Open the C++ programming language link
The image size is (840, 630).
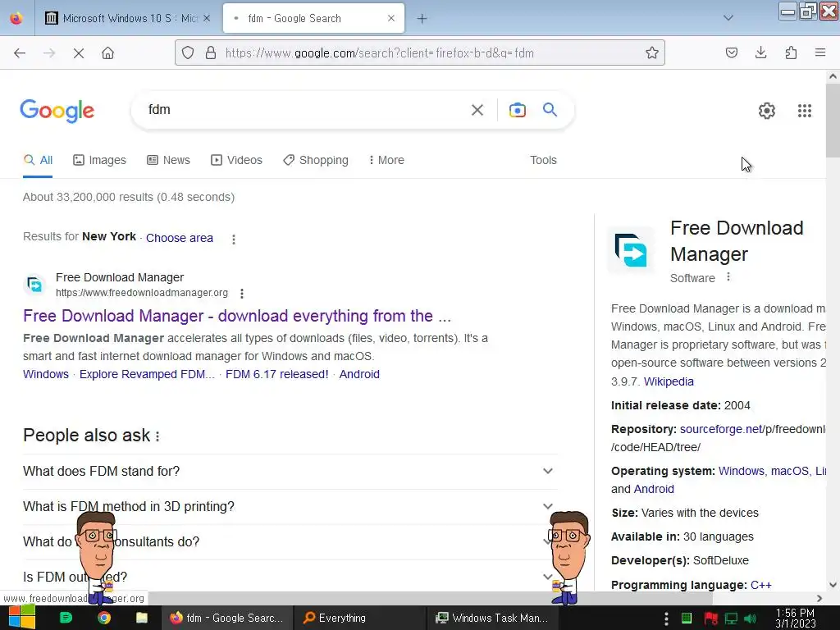(760, 585)
